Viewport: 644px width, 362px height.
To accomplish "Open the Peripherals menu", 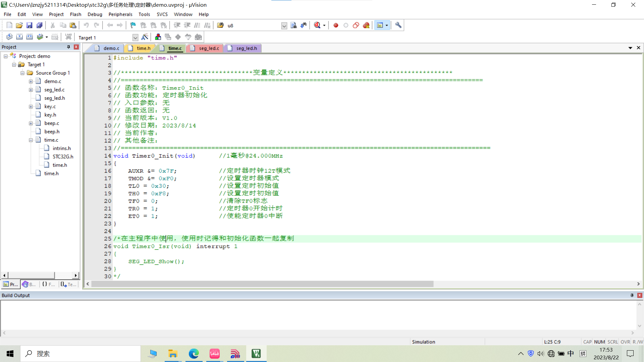I will coord(120,14).
